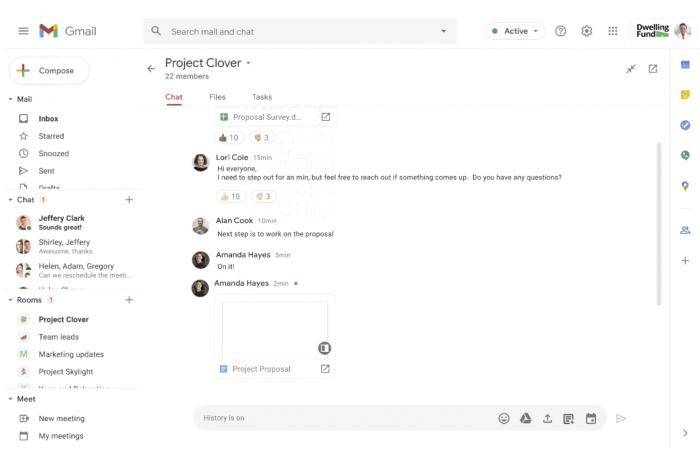
Task: Toggle clap reaction on Proposal Survey
Action: pyautogui.click(x=262, y=138)
